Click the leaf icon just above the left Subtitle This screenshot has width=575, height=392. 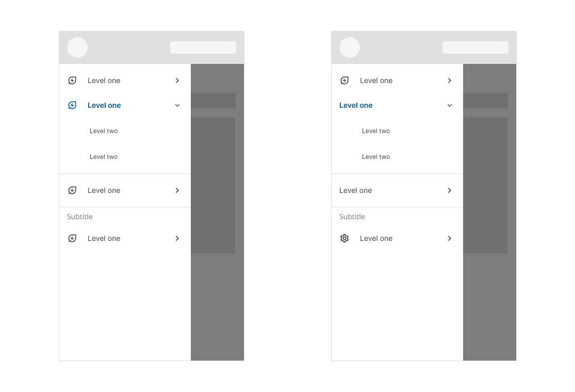(72, 190)
